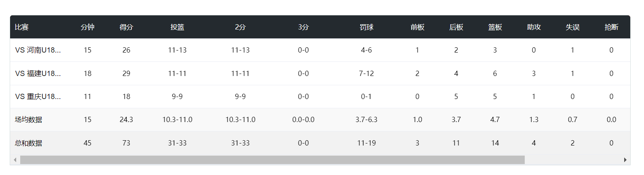Image resolution: width=644 pixels, height=175 pixels.
Task: Select the 篮板 column header
Action: [495, 27]
